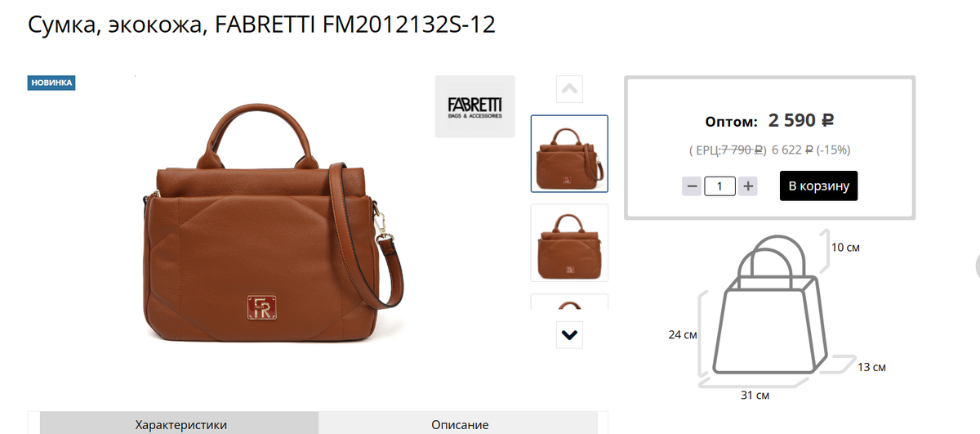The height and width of the screenshot is (434, 980).
Task: Increase quantity with the plus button
Action: [x=748, y=186]
